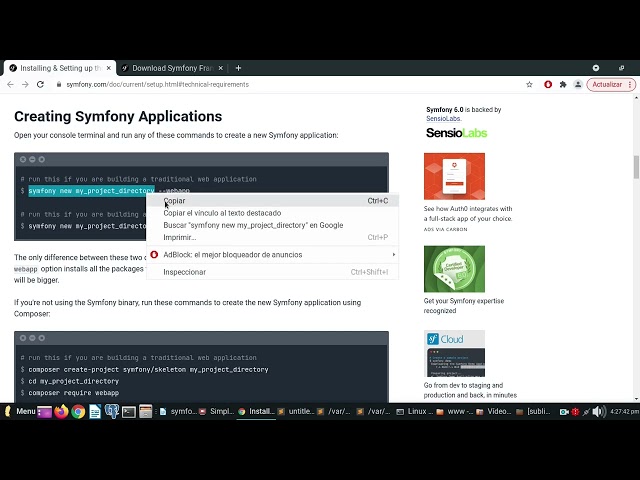This screenshot has width=640, height=480.
Task: Click the SensioLabs logo
Action: pos(456,133)
